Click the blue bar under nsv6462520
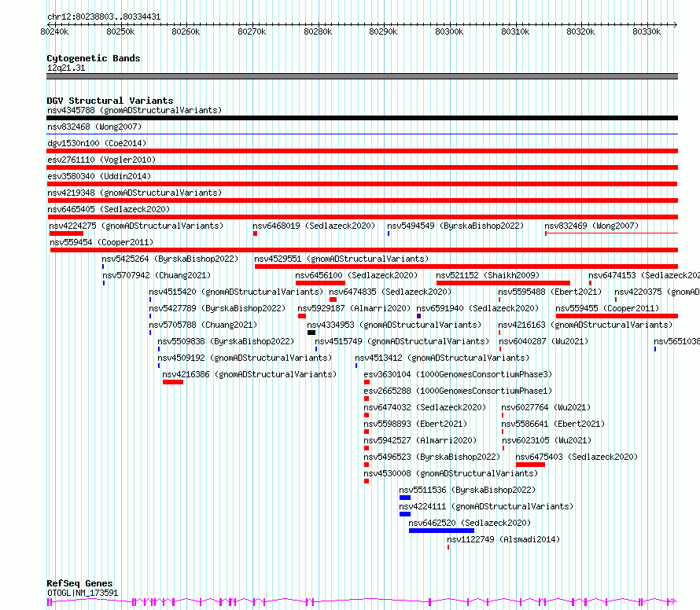 point(441,531)
